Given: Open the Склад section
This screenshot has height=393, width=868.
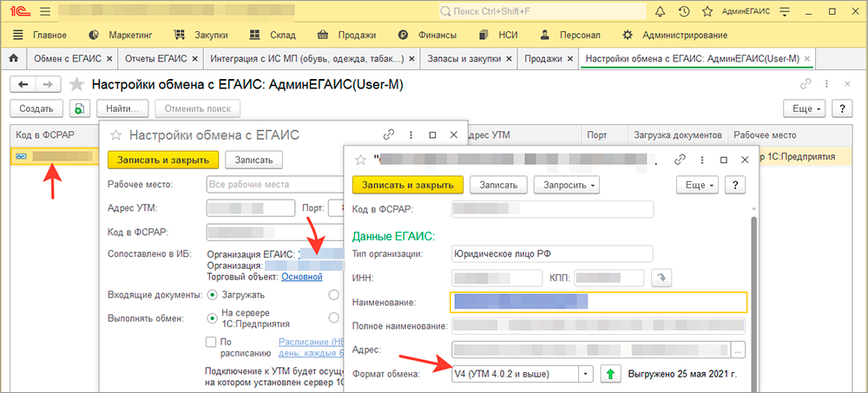Looking at the screenshot, I should [x=273, y=35].
